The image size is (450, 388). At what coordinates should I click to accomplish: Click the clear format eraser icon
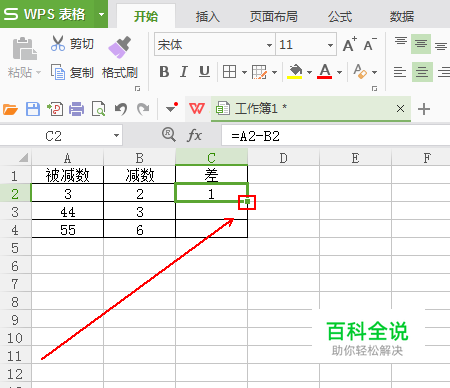(360, 72)
